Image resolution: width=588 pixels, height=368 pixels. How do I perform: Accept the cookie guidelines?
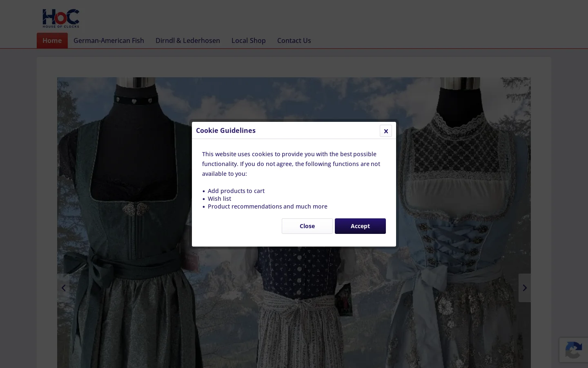pyautogui.click(x=360, y=226)
